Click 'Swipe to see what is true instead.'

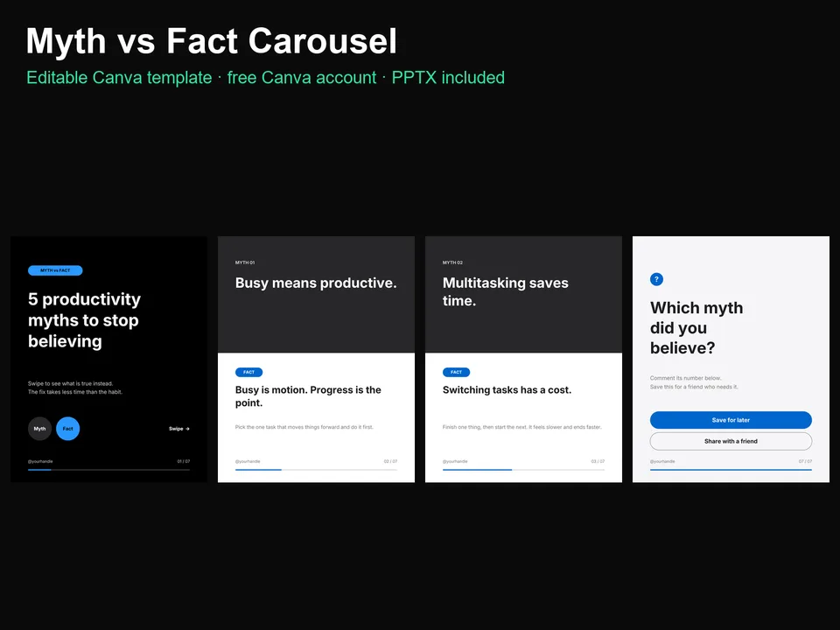(x=70, y=383)
